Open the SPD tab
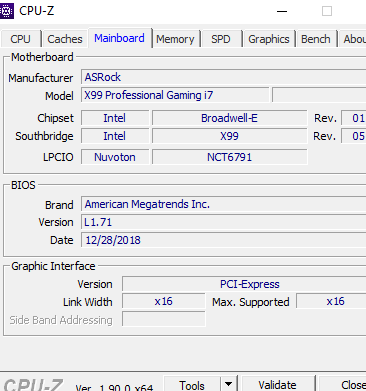This screenshot has height=391, width=366. 221,39
